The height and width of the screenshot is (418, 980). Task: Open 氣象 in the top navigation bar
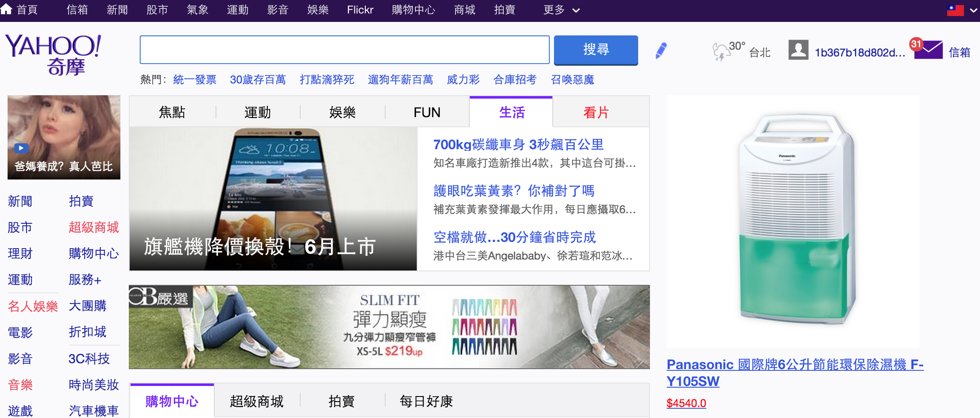pyautogui.click(x=197, y=10)
